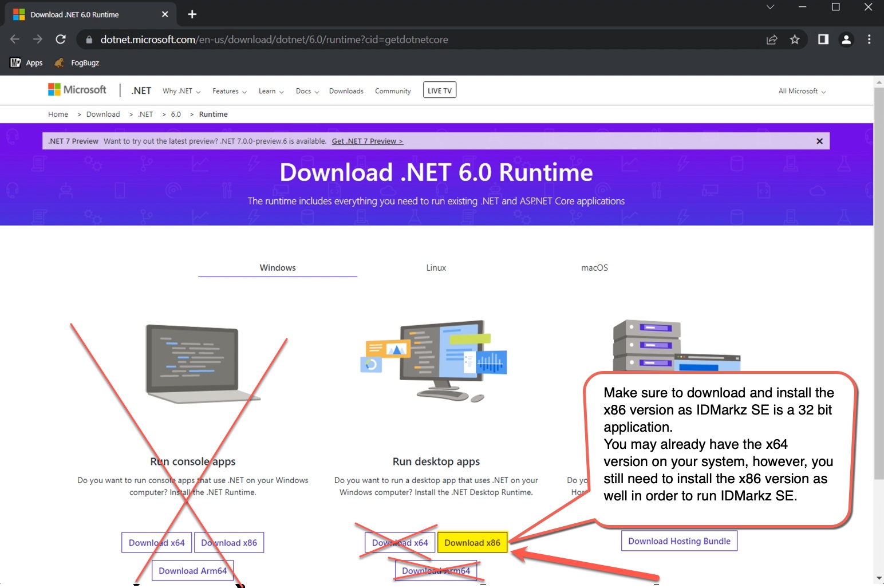Screen dimensions: 884x588
Task: Click Download Hosting Bundle button
Action: pyautogui.click(x=679, y=541)
